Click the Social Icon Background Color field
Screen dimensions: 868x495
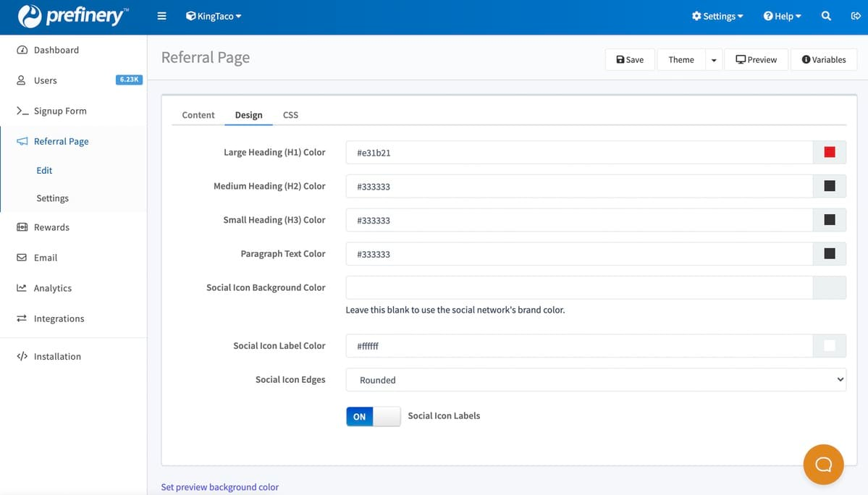pyautogui.click(x=579, y=288)
